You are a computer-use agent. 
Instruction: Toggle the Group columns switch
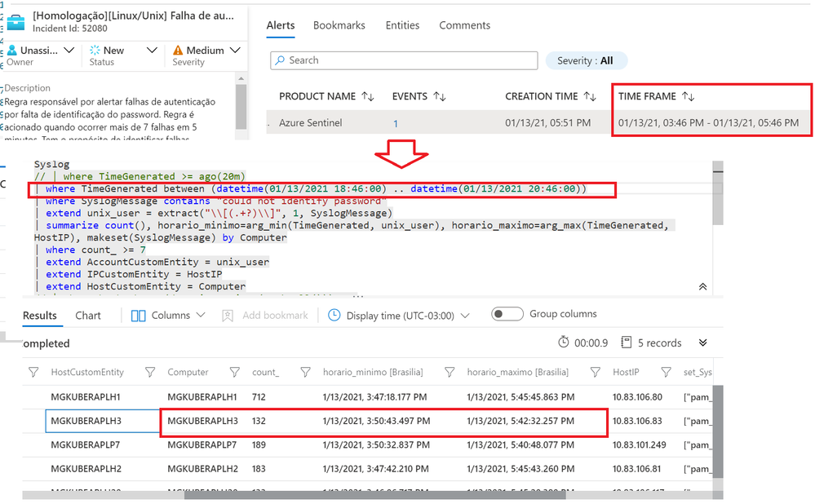pos(507,314)
